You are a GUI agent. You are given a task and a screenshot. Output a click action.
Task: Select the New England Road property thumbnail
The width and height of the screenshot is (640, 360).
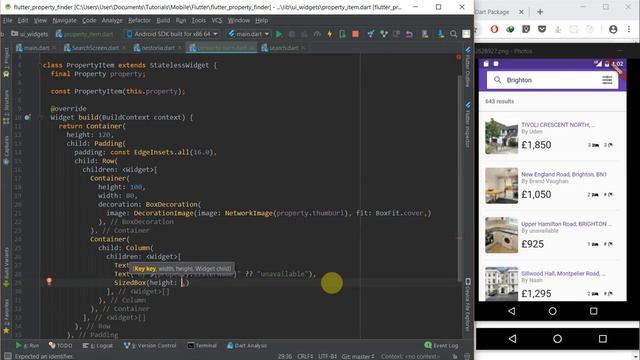501,186
